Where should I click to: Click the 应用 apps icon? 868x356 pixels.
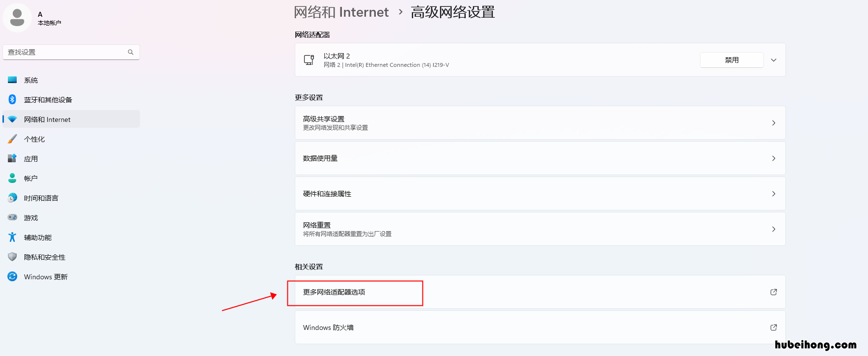[12, 158]
